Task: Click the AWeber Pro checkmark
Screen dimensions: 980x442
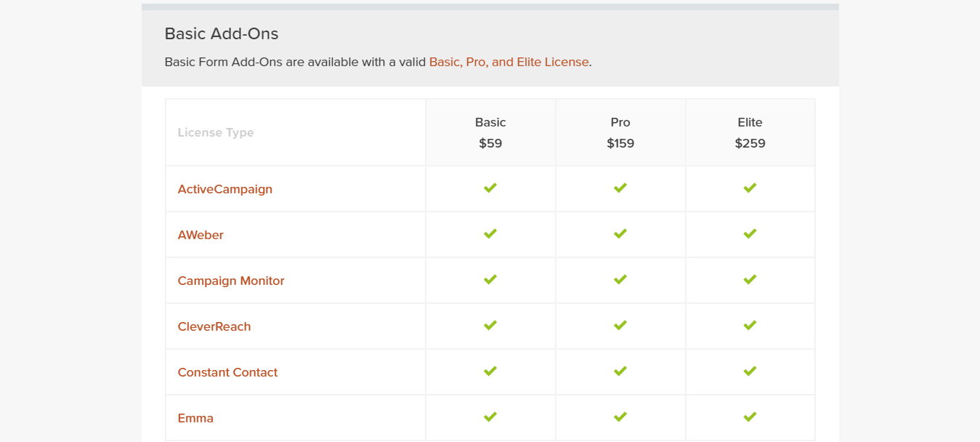Action: pos(620,234)
